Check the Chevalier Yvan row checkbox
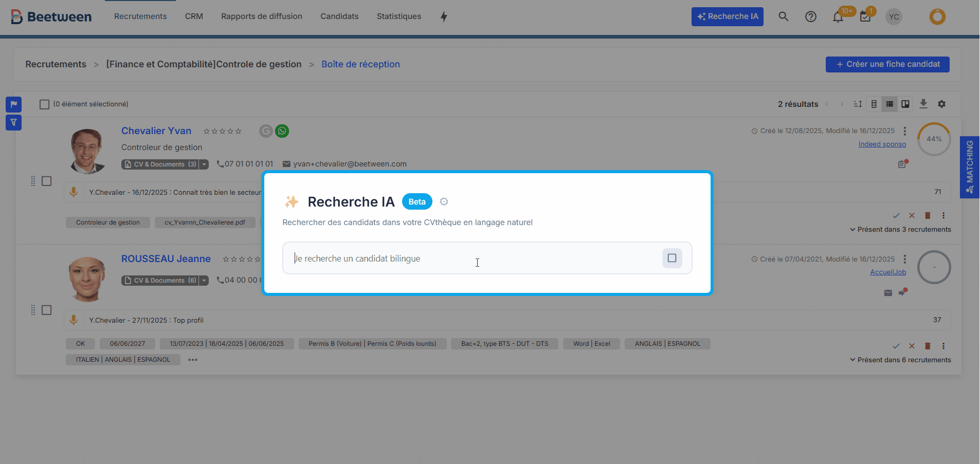980x464 pixels. click(x=47, y=181)
